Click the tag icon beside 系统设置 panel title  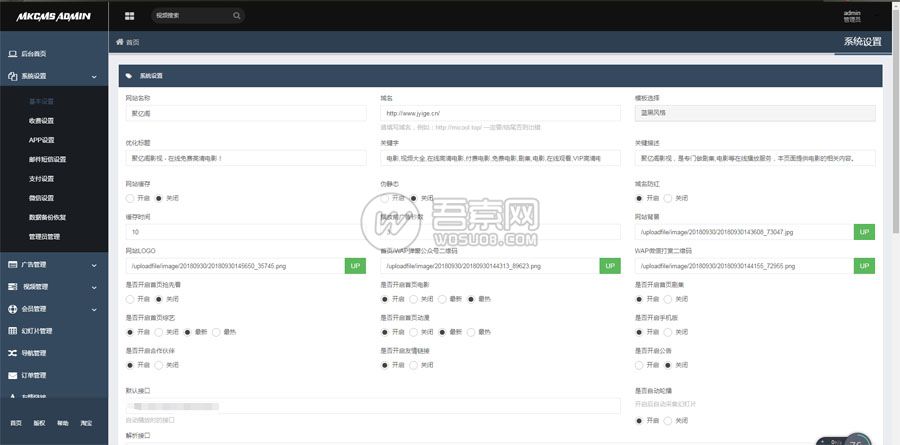(128, 75)
